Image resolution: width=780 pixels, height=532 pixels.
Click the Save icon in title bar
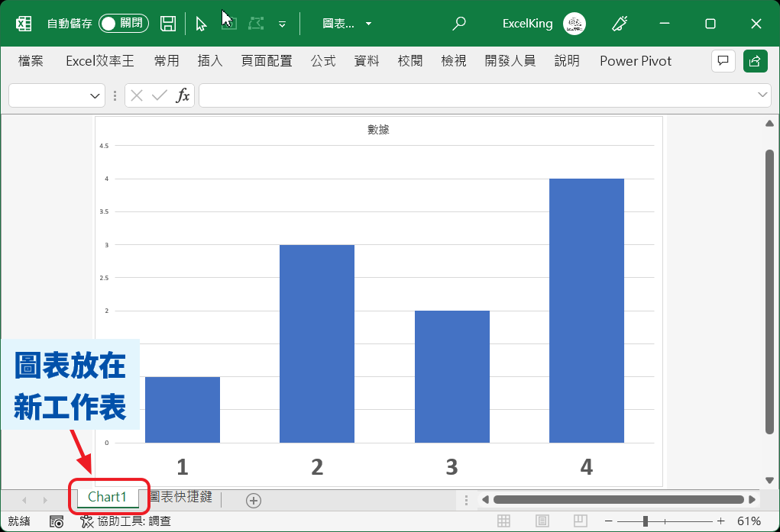[x=168, y=24]
